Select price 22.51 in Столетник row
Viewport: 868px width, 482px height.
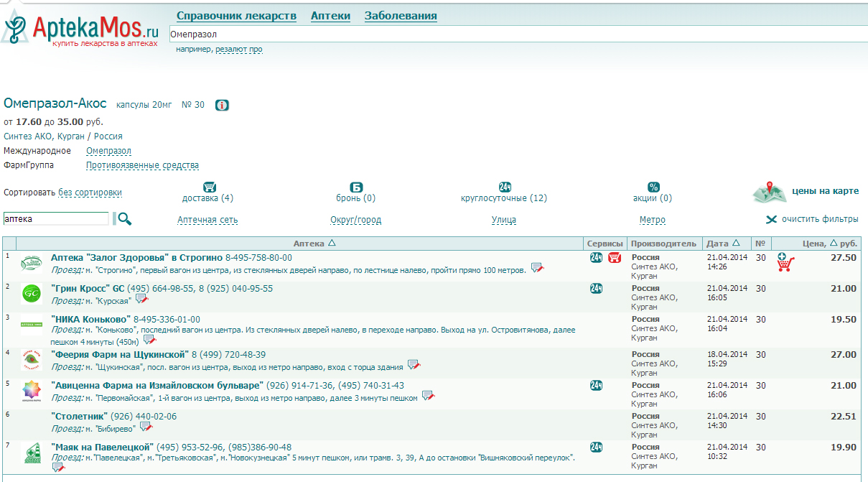point(844,416)
